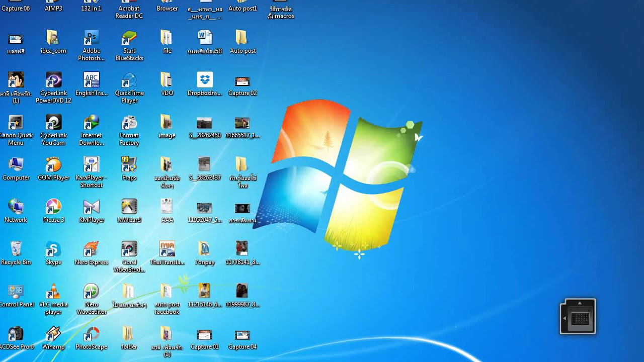Screen dimensions: 644x362
Task: Select the cartoon มาลี เพื่อนรัก (1) icon
Action: (16, 80)
